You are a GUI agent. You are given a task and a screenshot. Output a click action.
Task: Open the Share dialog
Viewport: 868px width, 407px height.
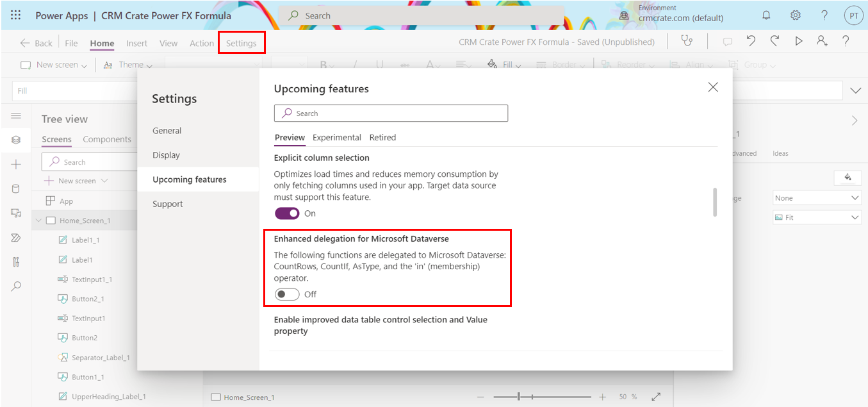click(x=822, y=40)
